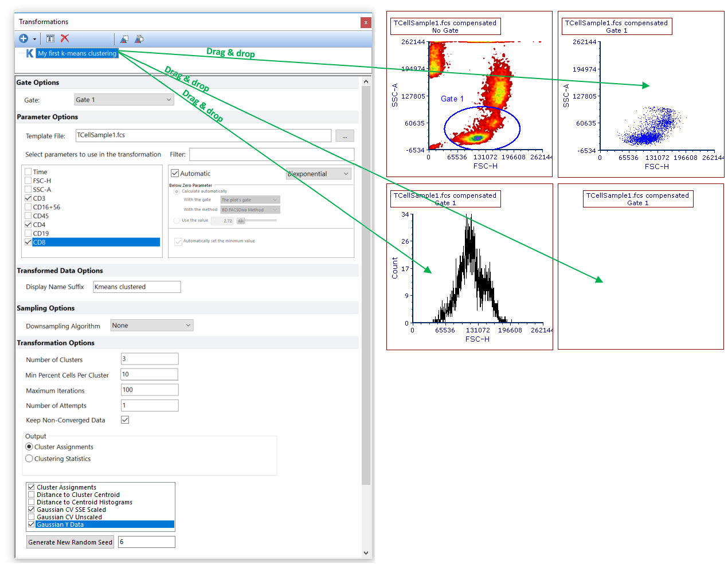Click the empty Gate 1 plot title
This screenshot has width=728, height=564.
coord(638,199)
